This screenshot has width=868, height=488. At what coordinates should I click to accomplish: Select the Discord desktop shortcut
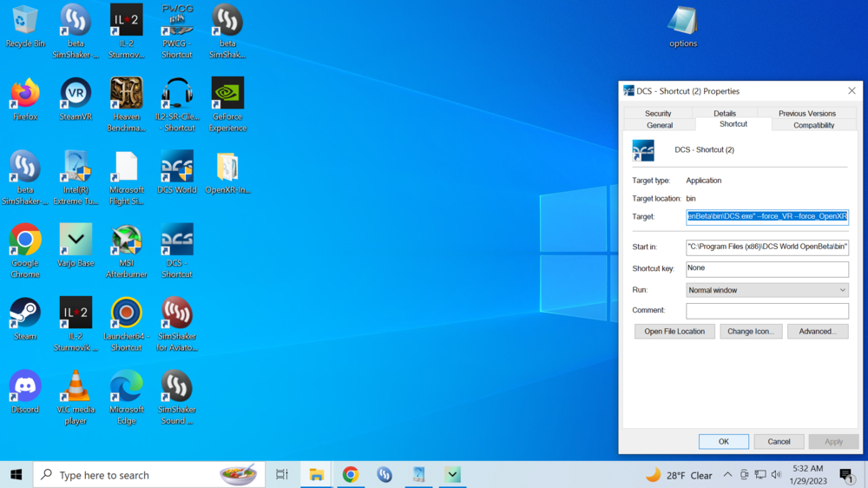pyautogui.click(x=25, y=386)
